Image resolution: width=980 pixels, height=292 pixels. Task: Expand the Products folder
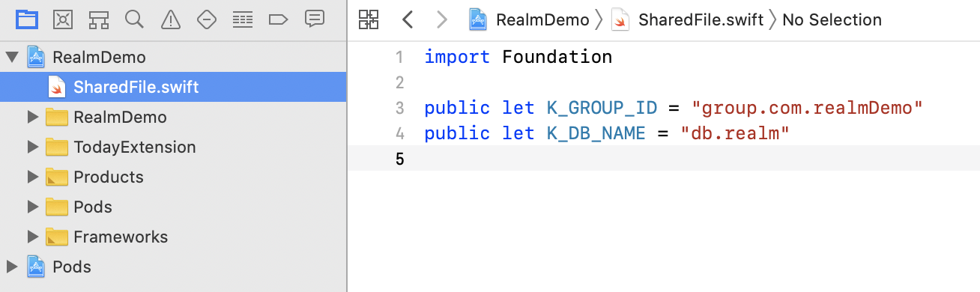(x=32, y=177)
